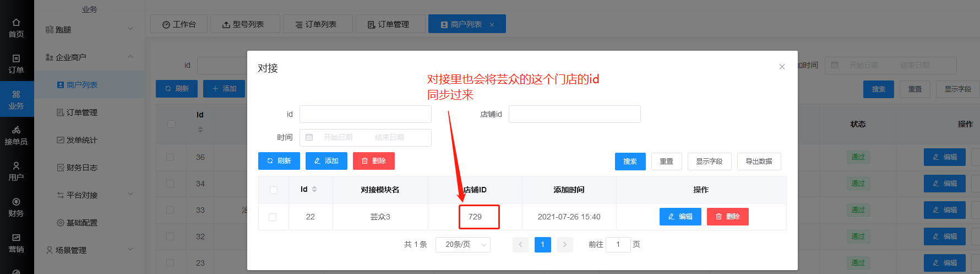
Task: Check background row 34 checkbox
Action: [170, 184]
